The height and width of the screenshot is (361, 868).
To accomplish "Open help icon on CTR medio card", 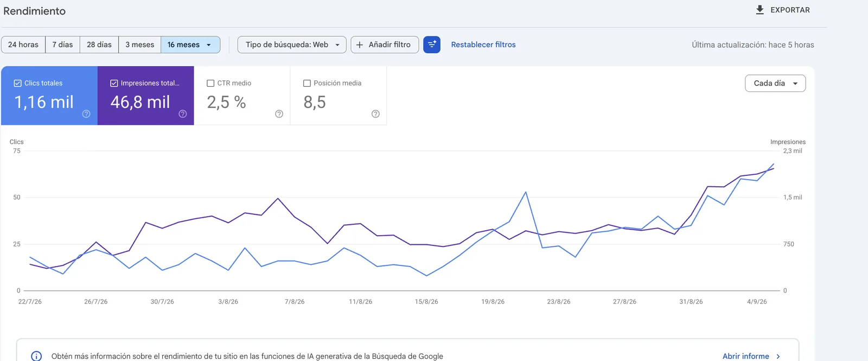I will pyautogui.click(x=279, y=114).
